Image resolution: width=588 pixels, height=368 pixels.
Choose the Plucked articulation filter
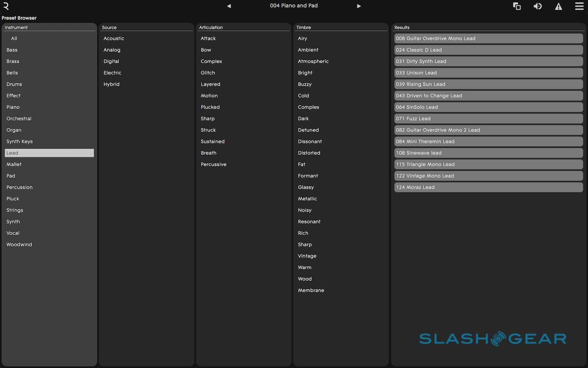[210, 107]
